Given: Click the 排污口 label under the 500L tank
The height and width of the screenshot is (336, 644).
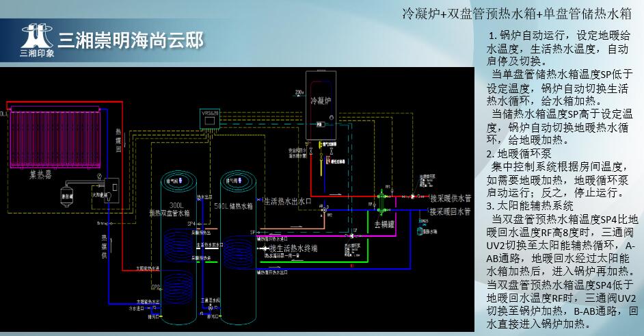Looking at the screenshot, I should point(213,317).
